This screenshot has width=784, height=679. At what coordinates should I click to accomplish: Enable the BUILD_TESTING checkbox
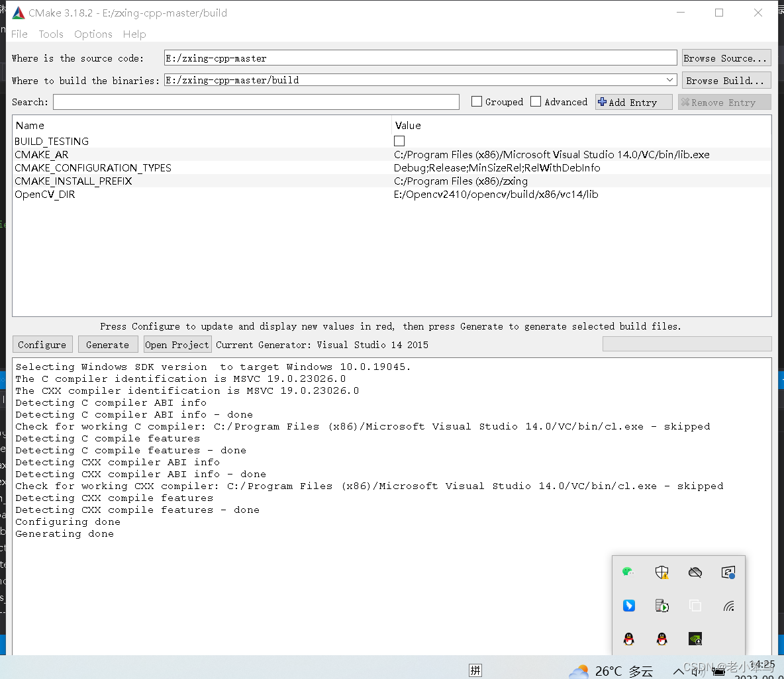point(399,140)
